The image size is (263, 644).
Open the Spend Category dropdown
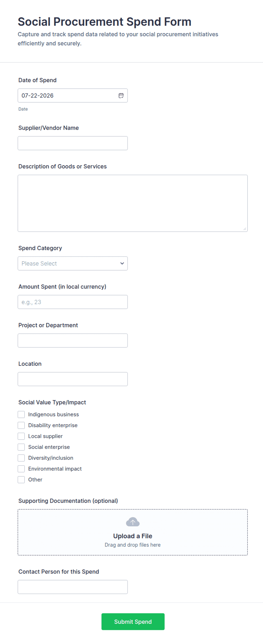pos(73,263)
